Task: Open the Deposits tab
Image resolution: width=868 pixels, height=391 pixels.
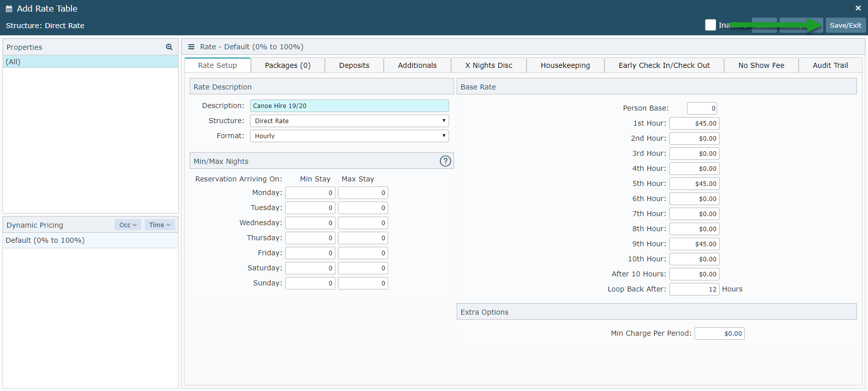Action: (354, 65)
